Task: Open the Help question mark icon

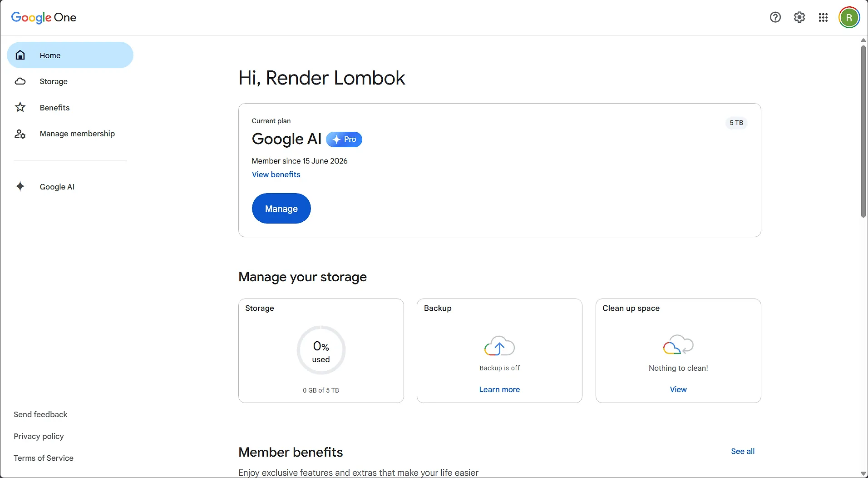Action: point(775,17)
